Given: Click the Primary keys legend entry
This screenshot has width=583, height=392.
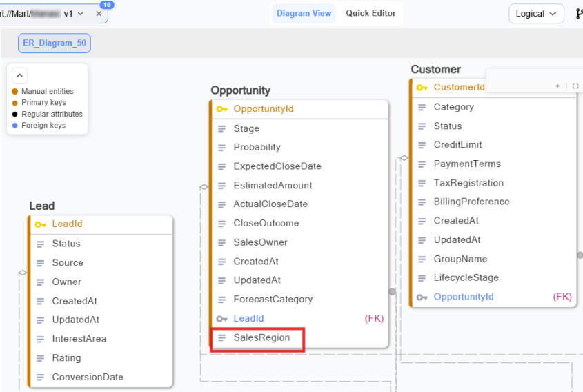Looking at the screenshot, I should tap(39, 103).
